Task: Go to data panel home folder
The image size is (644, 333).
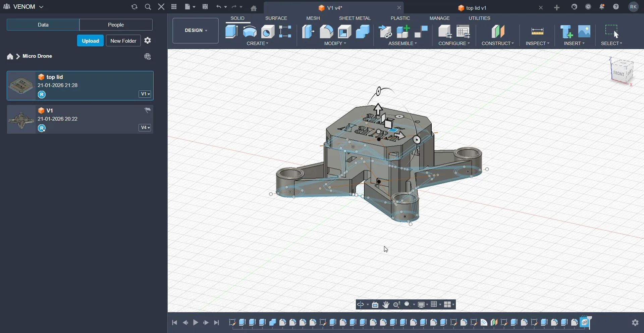Action: [x=10, y=57]
